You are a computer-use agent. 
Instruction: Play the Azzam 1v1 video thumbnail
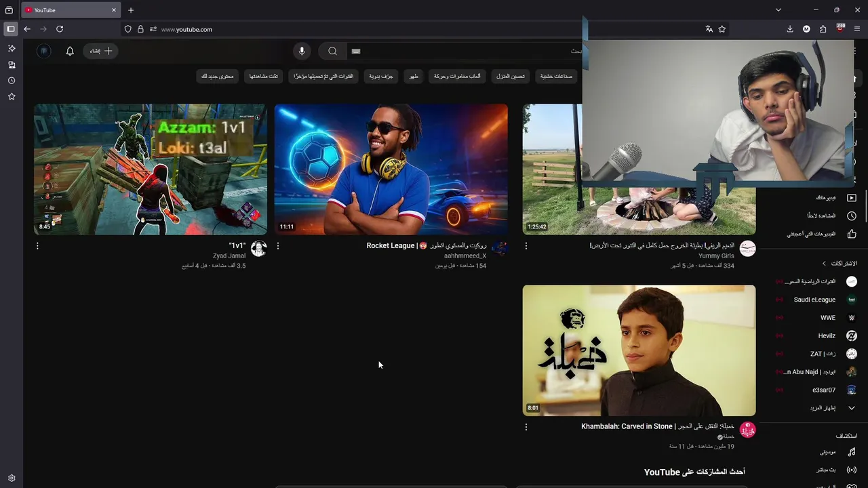151,169
